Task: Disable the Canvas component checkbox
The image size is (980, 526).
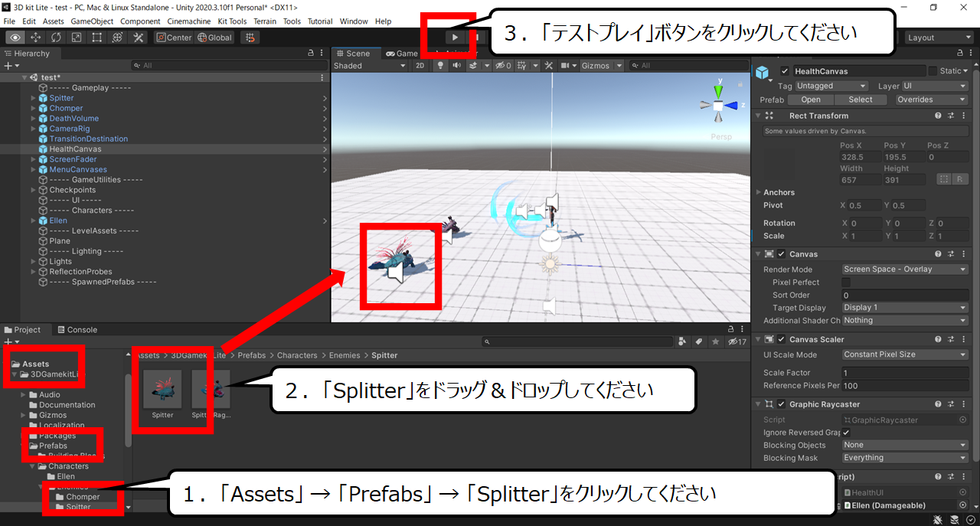Action: [782, 254]
